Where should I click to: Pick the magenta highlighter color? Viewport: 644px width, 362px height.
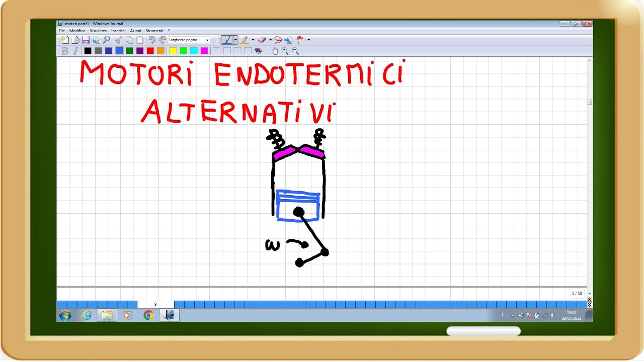[204, 51]
